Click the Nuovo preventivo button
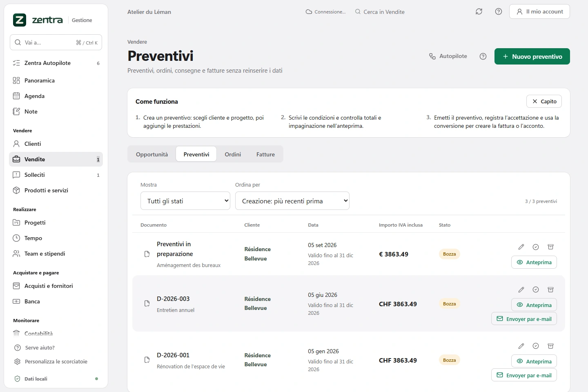The width and height of the screenshot is (588, 392). (532, 56)
